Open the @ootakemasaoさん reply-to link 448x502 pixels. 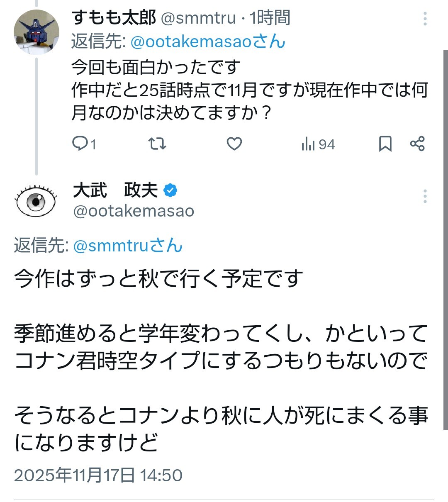(x=208, y=41)
